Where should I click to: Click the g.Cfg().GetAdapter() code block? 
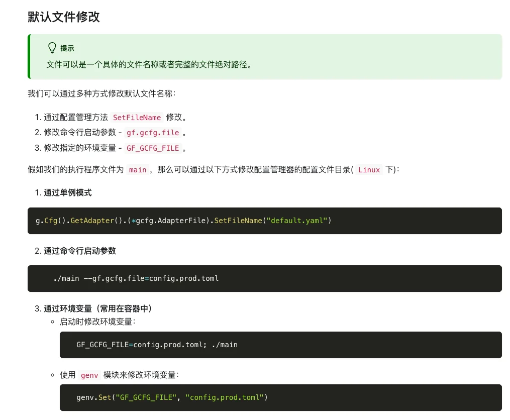tap(264, 221)
